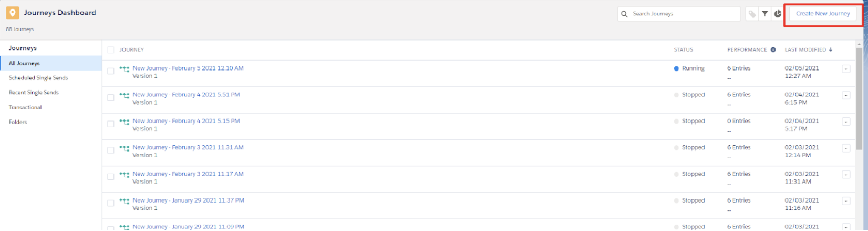Click Create New Journey button
The width and height of the screenshot is (868, 231).
(x=823, y=14)
